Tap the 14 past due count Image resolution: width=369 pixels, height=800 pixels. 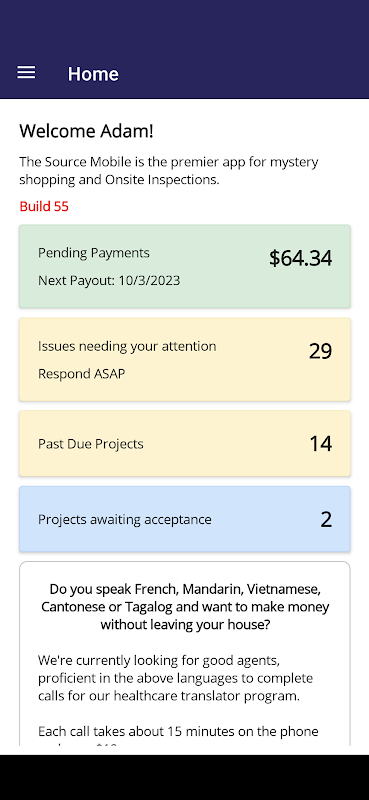(x=321, y=444)
